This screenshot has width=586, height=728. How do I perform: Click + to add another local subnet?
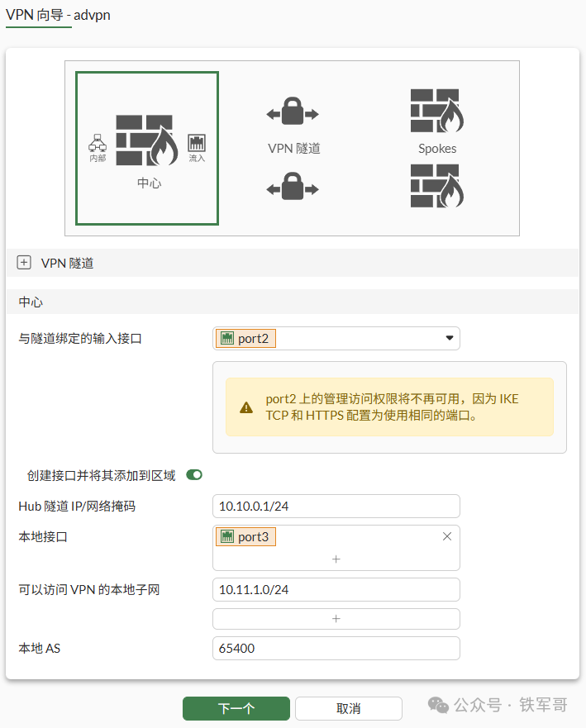(336, 618)
